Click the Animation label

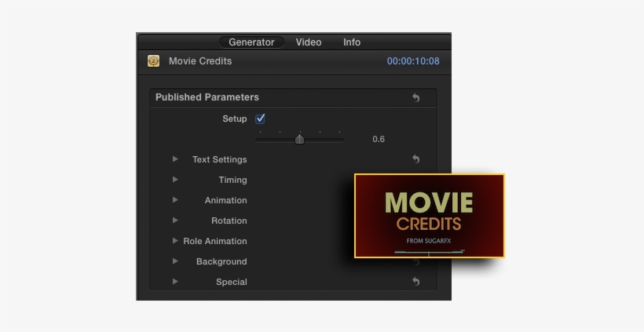(x=225, y=200)
